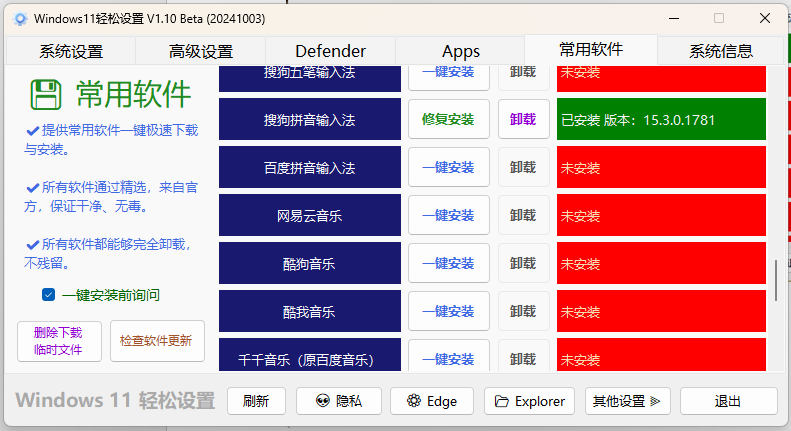
Task: Click the app icon in title bar
Action: pos(20,19)
